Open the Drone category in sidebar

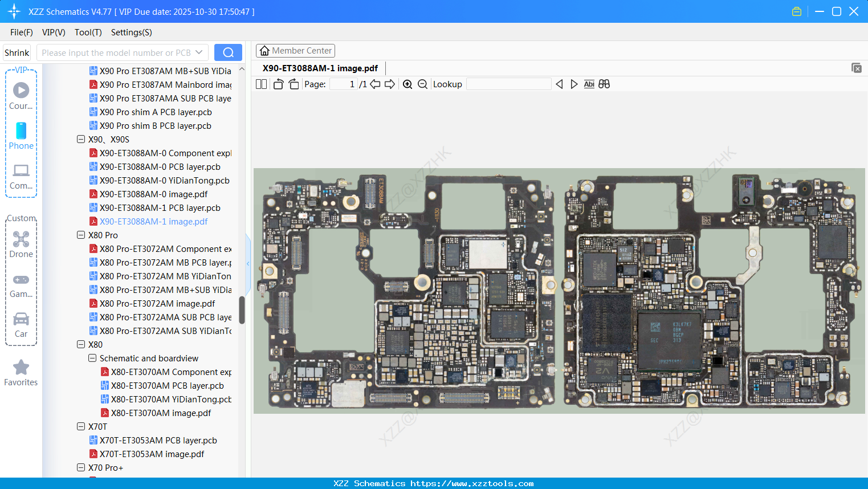[21, 244]
